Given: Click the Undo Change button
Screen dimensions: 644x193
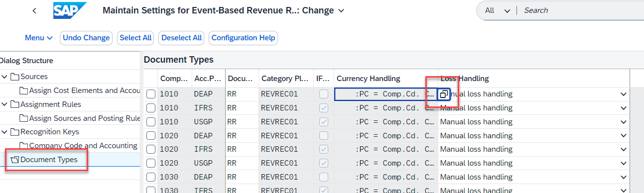Looking at the screenshot, I should click(86, 38).
